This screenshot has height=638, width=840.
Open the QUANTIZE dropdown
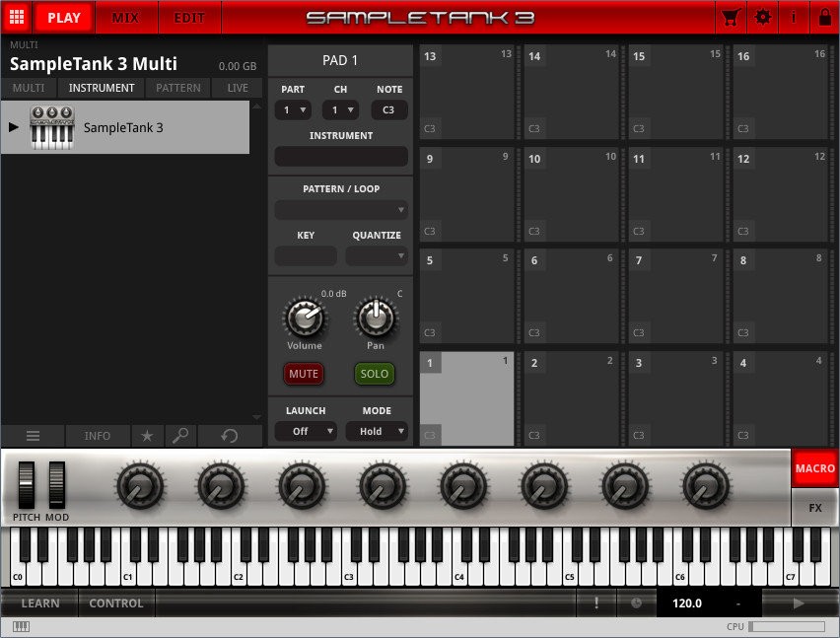(x=377, y=256)
